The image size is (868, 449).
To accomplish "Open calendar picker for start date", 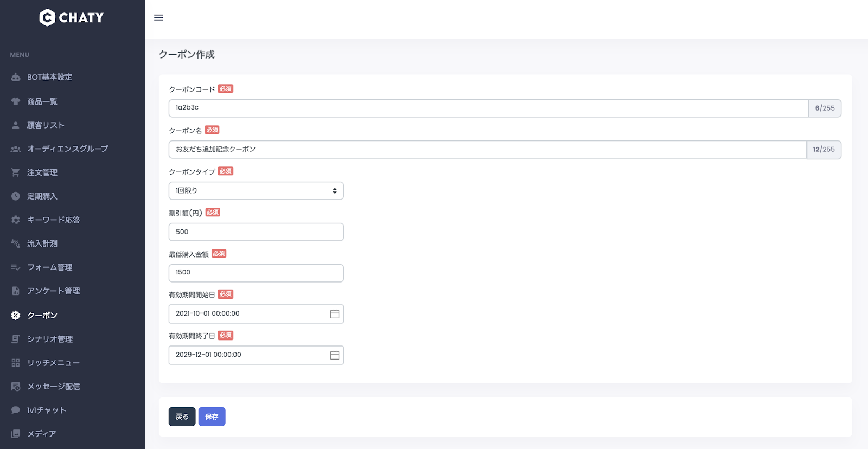I will (335, 314).
